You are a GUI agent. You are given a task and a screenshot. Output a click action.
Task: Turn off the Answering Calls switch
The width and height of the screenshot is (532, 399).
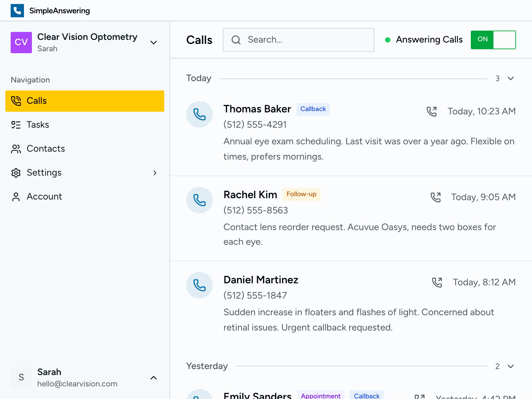[493, 40]
